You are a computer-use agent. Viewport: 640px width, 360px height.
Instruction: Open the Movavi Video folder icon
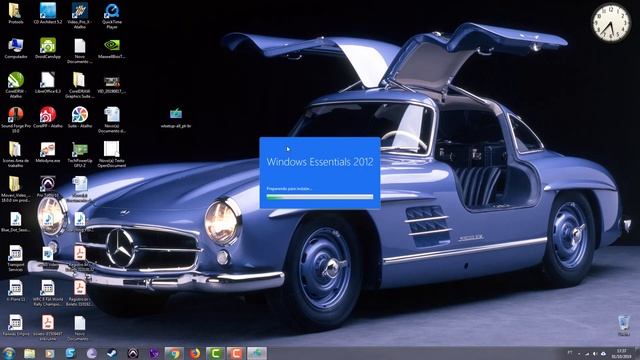click(x=16, y=189)
